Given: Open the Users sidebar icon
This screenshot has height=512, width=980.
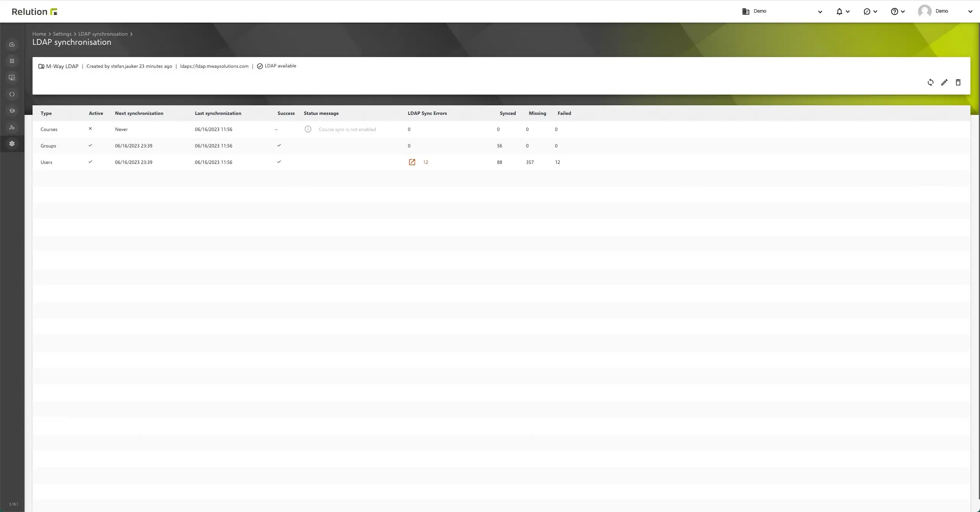Looking at the screenshot, I should click(12, 127).
